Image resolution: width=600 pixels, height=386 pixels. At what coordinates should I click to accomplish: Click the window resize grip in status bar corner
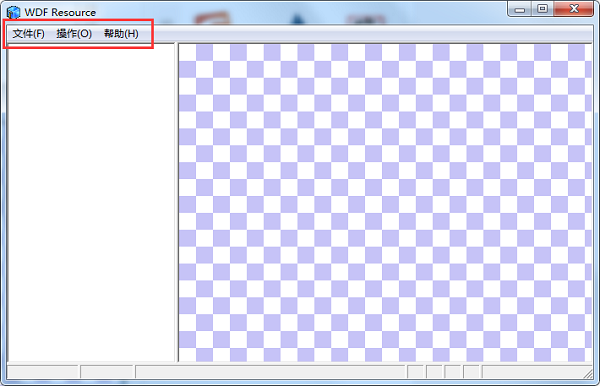[589, 373]
